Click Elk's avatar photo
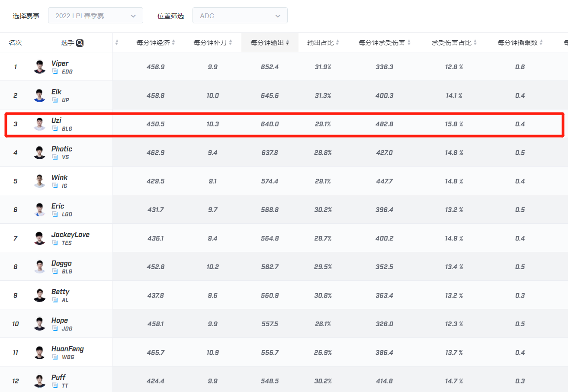Viewport: 568px width, 392px height. (39, 95)
